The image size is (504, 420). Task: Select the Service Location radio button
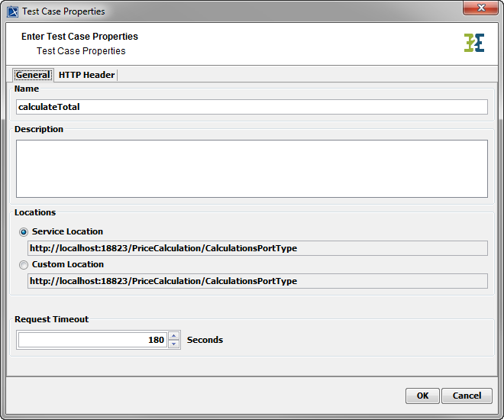[24, 231]
